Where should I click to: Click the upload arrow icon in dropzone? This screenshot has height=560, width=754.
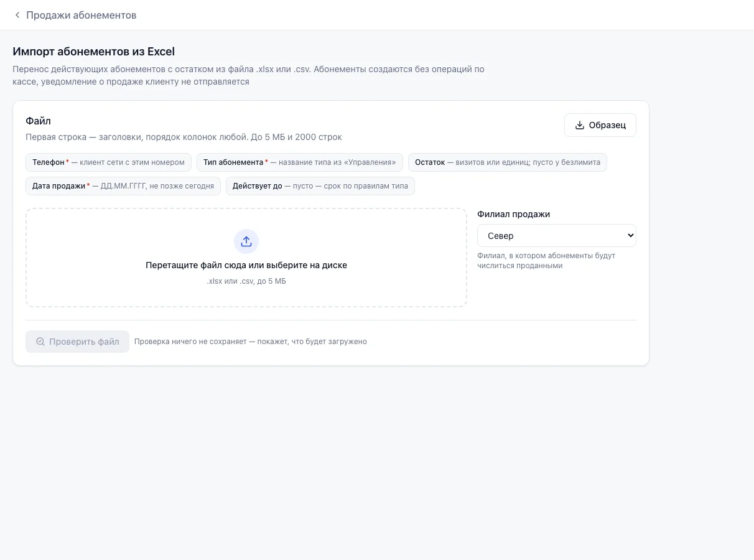coord(246,241)
